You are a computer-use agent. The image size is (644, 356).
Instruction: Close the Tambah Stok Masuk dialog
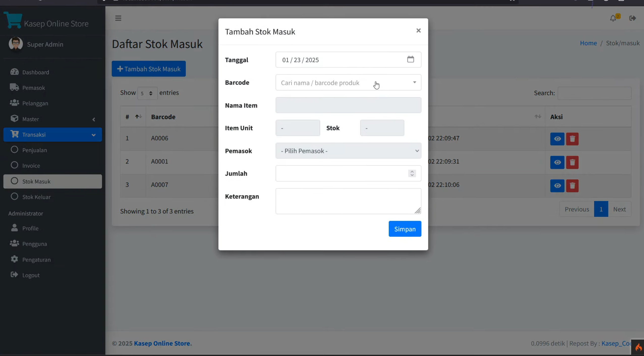[x=418, y=31]
